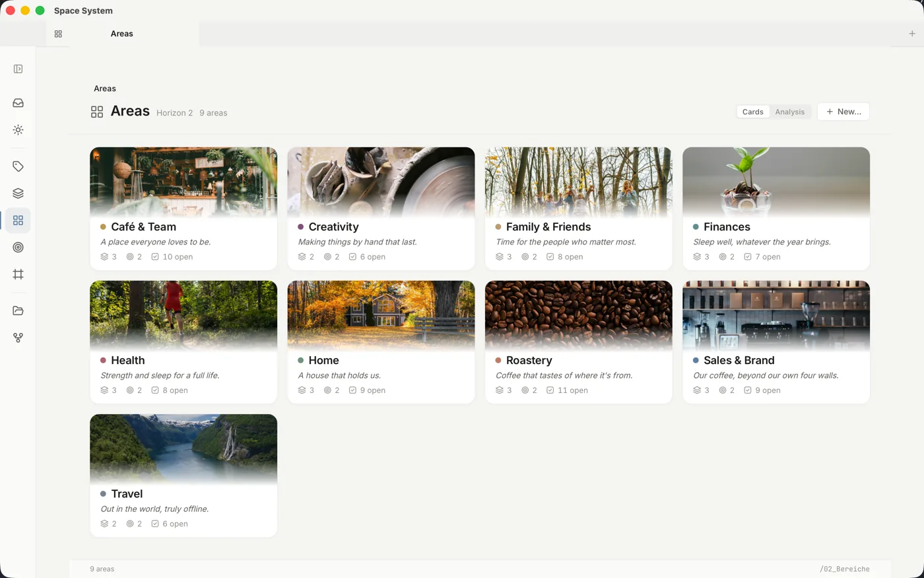Screen dimensions: 924x578
Task: Click "Out in the world, truly offline." description
Action: (x=154, y=509)
